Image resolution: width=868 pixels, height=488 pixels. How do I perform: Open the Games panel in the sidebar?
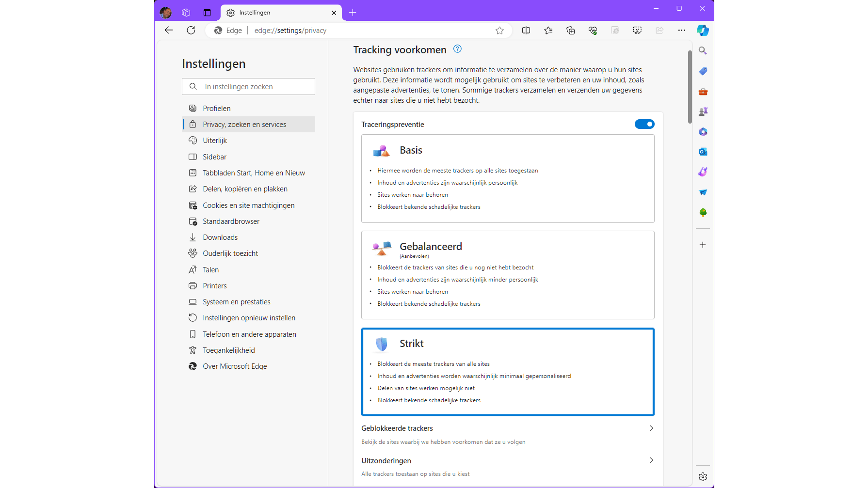pos(703,111)
